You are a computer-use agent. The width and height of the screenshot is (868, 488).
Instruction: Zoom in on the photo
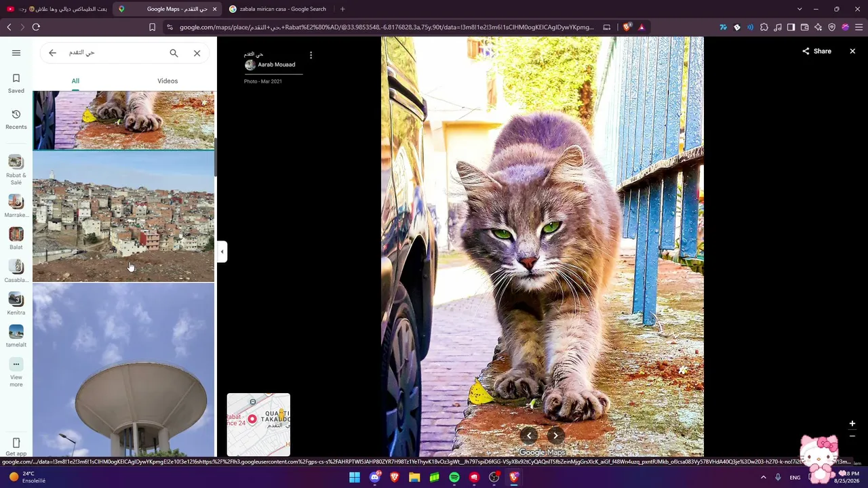pos(852,424)
